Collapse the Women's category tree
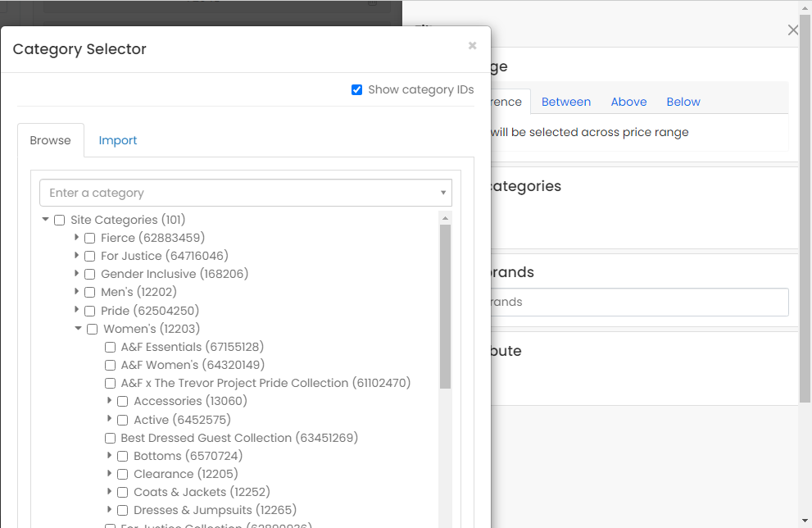 coord(79,329)
